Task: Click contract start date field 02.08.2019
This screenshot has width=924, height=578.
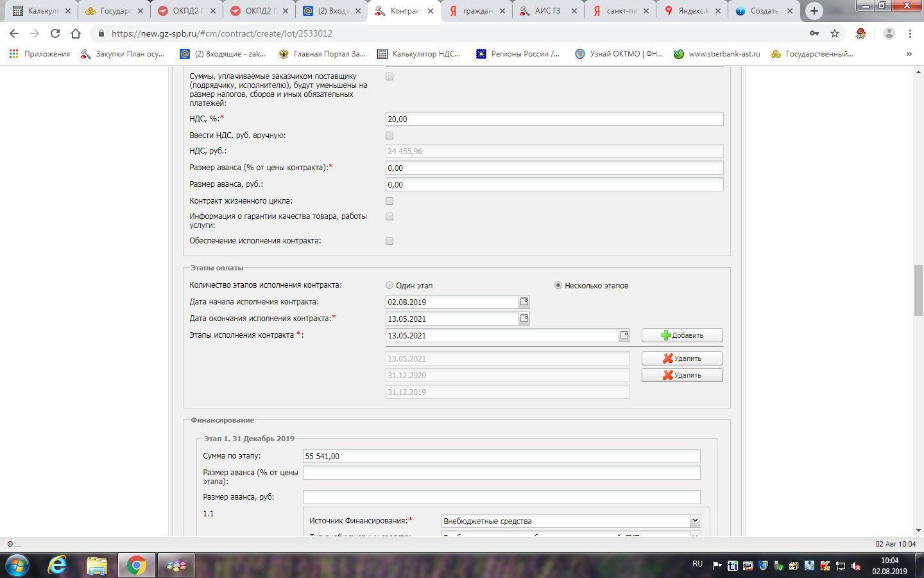Action: [x=452, y=302]
